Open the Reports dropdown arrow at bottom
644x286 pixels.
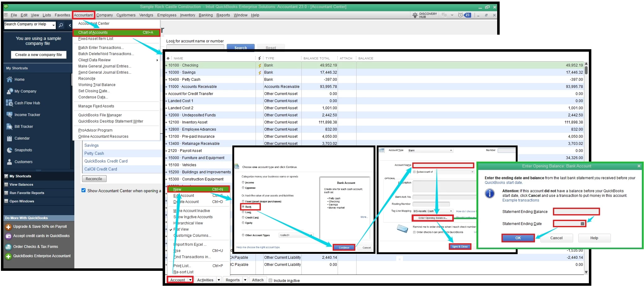[x=245, y=280]
